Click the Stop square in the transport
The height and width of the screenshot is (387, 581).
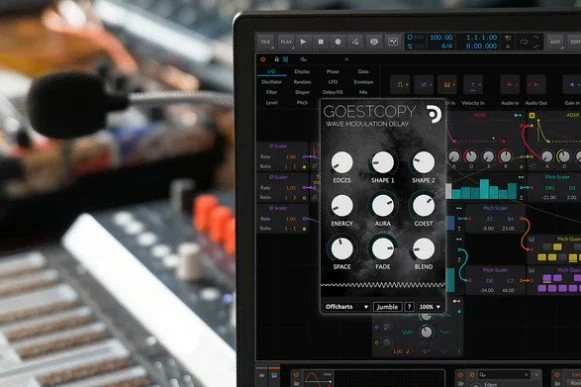[x=321, y=42]
